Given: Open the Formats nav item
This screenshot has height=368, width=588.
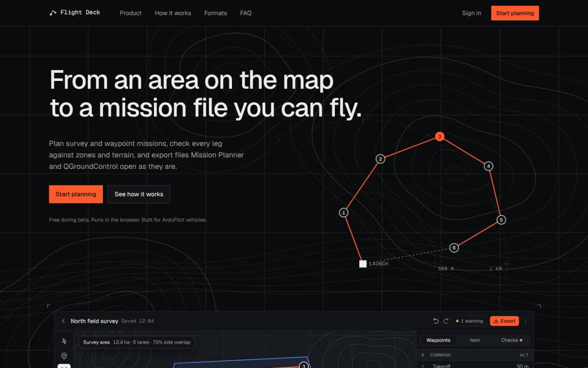Looking at the screenshot, I should pos(215,13).
